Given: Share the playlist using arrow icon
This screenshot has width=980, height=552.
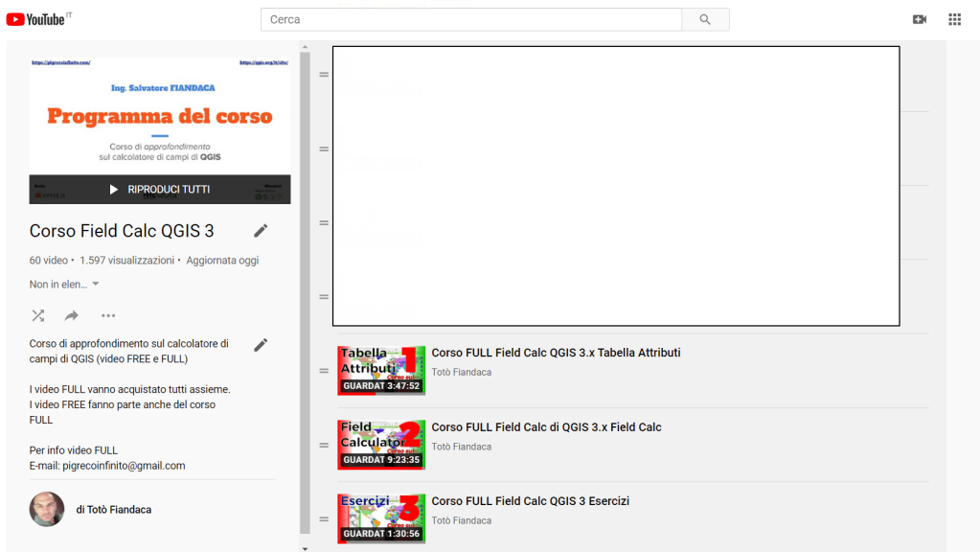Looking at the screenshot, I should (72, 315).
